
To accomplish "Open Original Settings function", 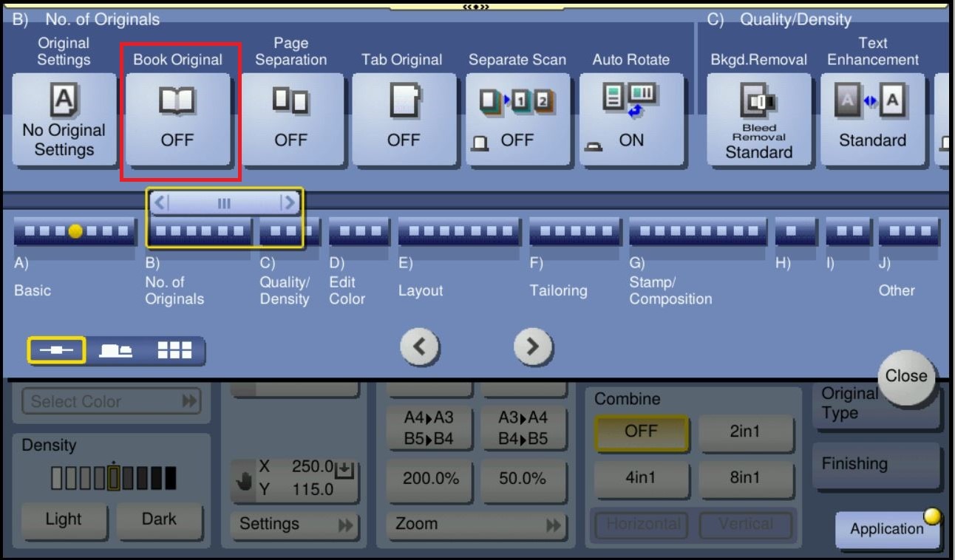I will 64,118.
